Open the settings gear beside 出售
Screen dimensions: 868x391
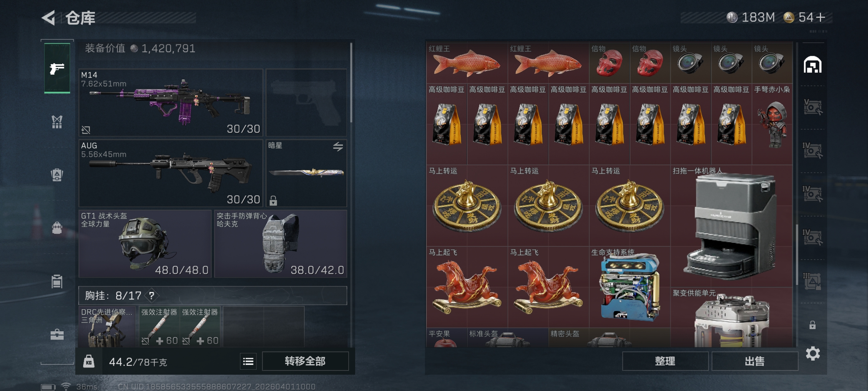point(813,353)
